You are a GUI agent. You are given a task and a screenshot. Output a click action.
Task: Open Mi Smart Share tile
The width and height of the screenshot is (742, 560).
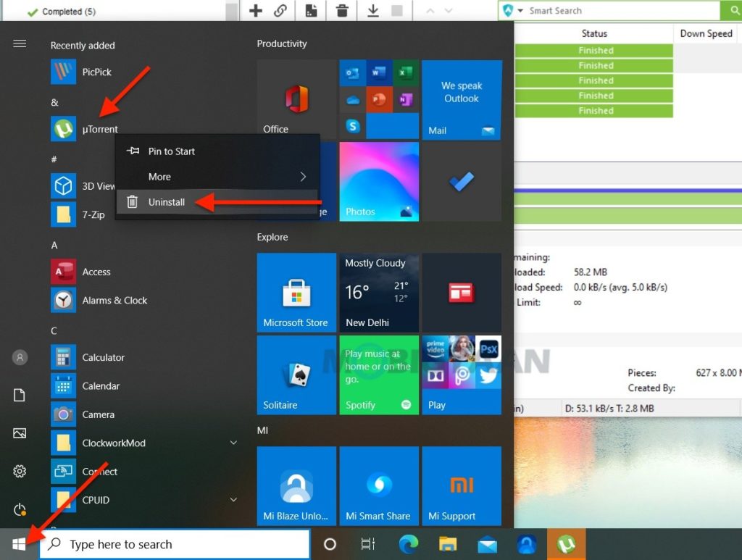click(379, 485)
